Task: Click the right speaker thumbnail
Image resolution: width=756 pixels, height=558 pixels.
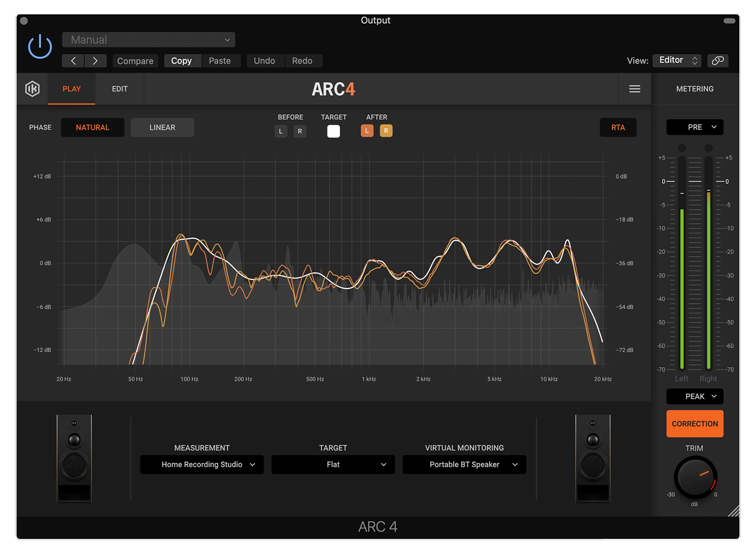Action: pyautogui.click(x=593, y=458)
